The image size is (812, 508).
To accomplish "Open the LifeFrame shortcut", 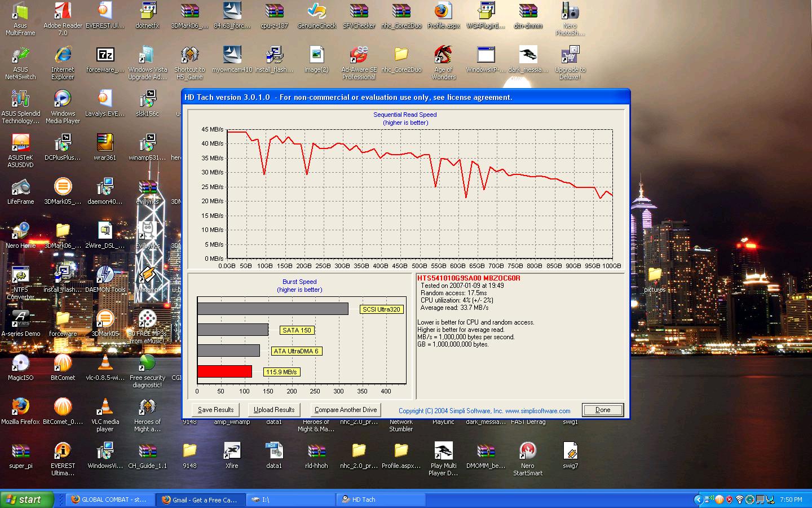I will coord(20,191).
